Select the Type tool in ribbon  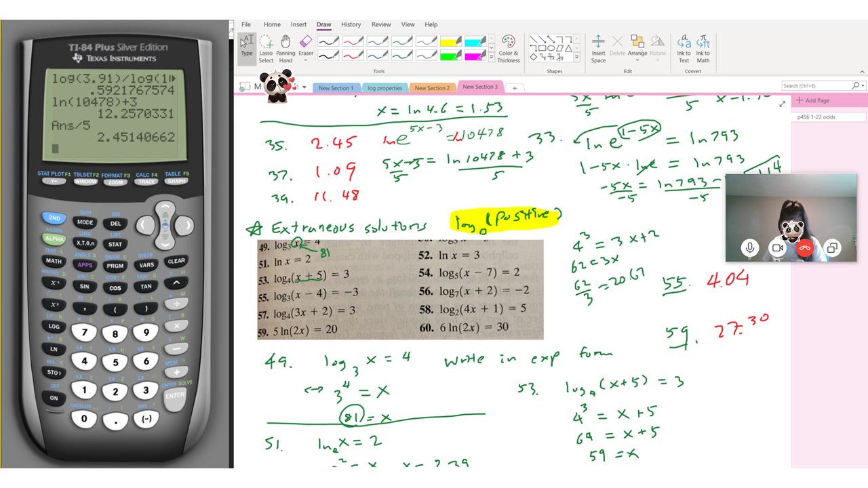[247, 46]
